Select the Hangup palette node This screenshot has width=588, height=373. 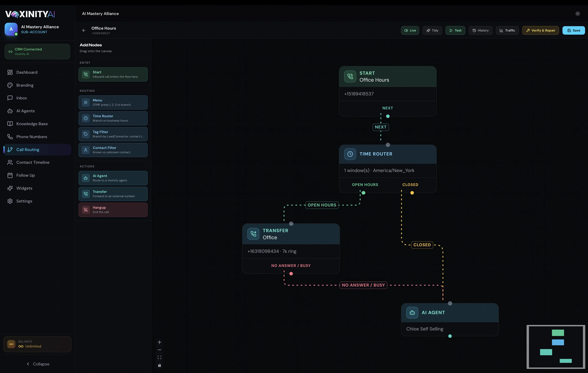coord(113,210)
